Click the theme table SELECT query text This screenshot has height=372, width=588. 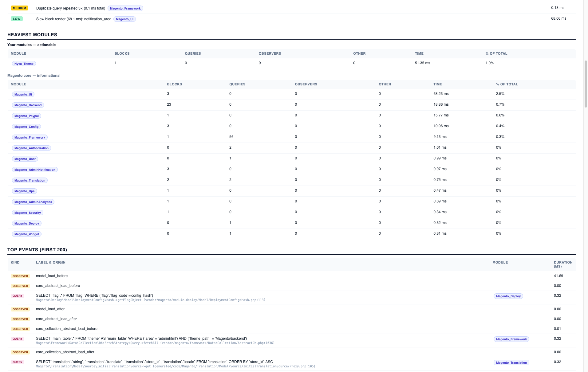point(141,339)
